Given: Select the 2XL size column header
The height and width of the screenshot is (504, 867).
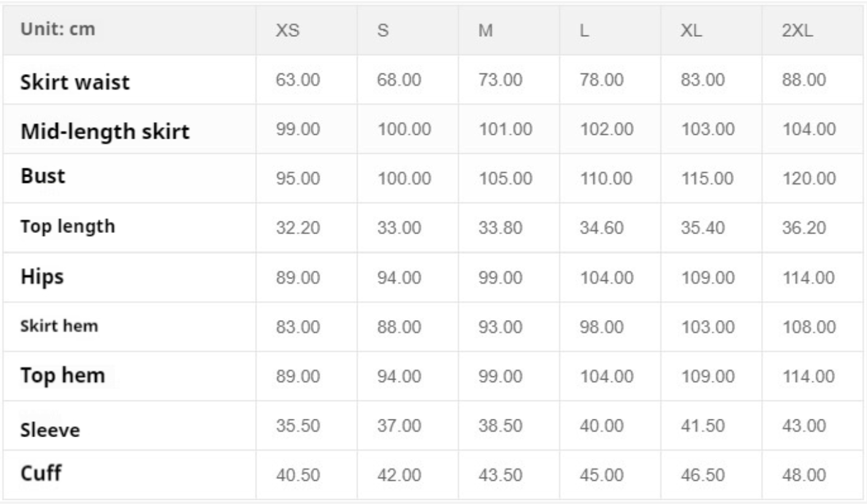Looking at the screenshot, I should click(797, 31).
